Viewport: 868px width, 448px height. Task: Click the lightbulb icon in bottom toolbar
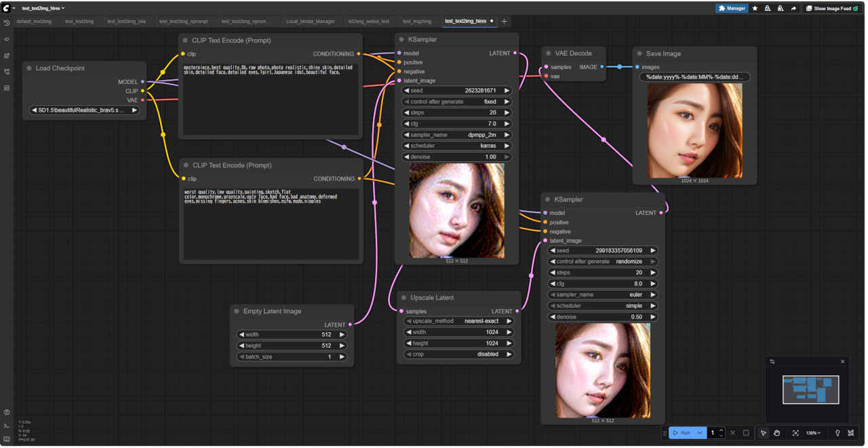click(x=837, y=433)
